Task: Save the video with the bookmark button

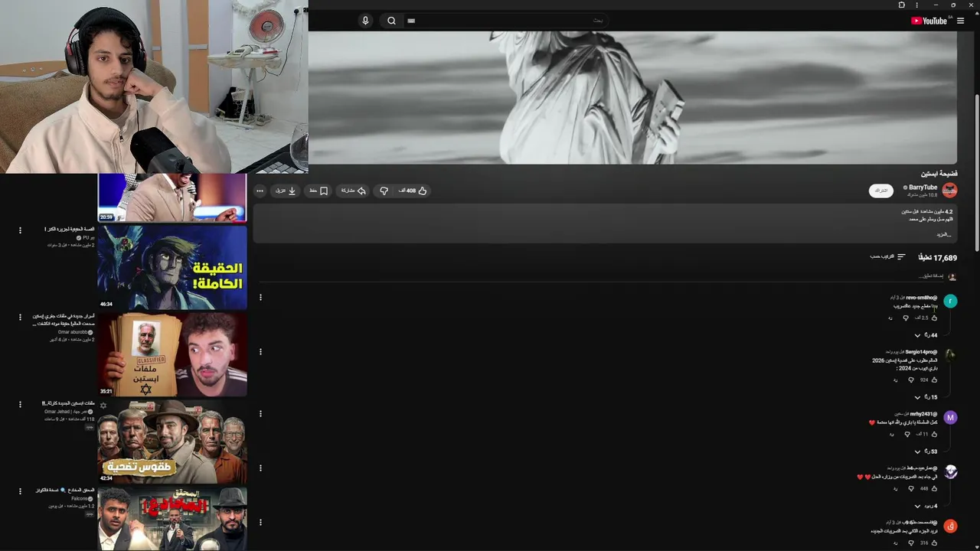Action: [x=318, y=191]
